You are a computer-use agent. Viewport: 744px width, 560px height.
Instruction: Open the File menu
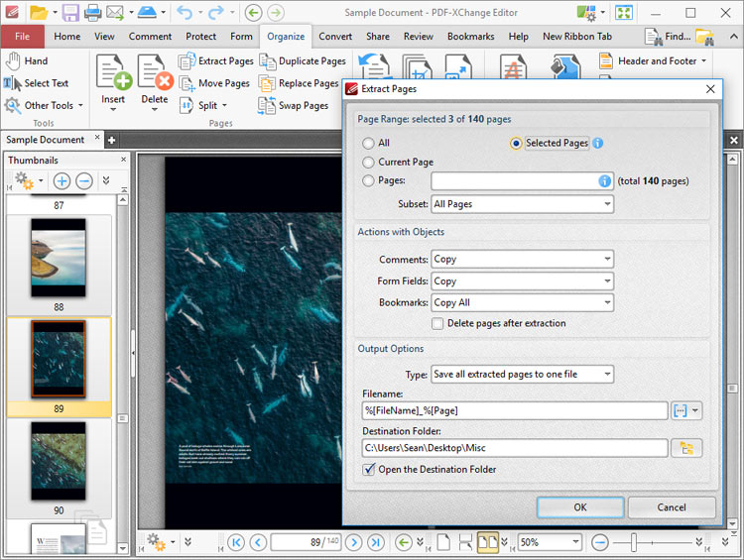(22, 37)
